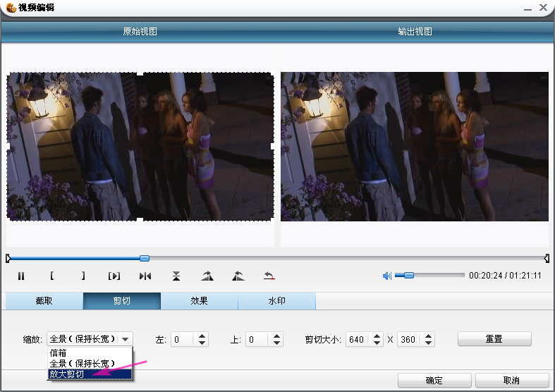Image resolution: width=555 pixels, height=392 pixels.
Task: Click the 视频编辑 app icon in title bar
Action: click(x=11, y=8)
